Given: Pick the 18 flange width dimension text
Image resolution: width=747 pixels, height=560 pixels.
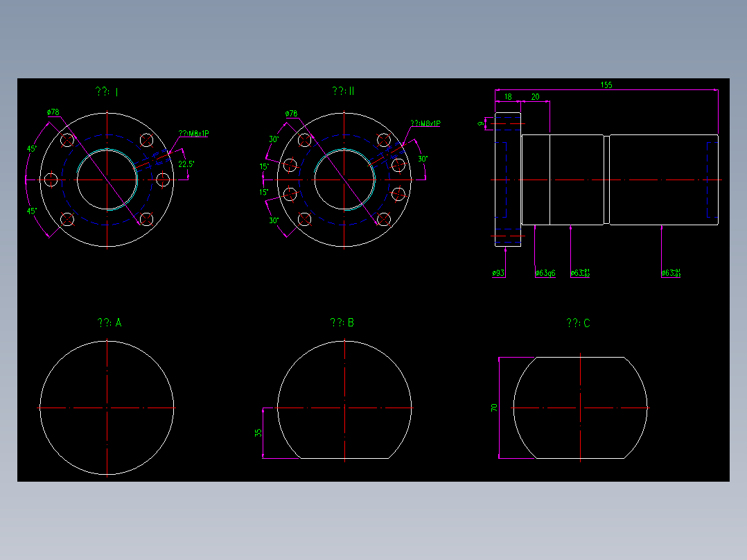Looking at the screenshot, I should [x=508, y=97].
